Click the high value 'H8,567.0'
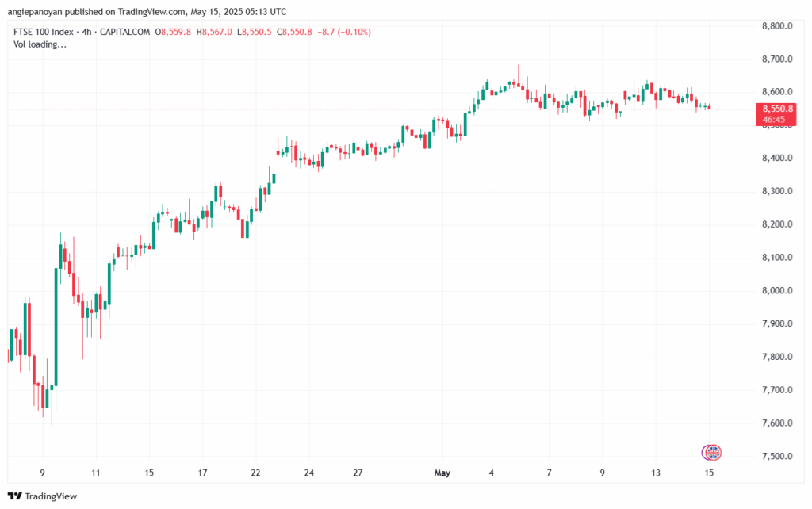Screen dimensions: 812x509 click(214, 32)
